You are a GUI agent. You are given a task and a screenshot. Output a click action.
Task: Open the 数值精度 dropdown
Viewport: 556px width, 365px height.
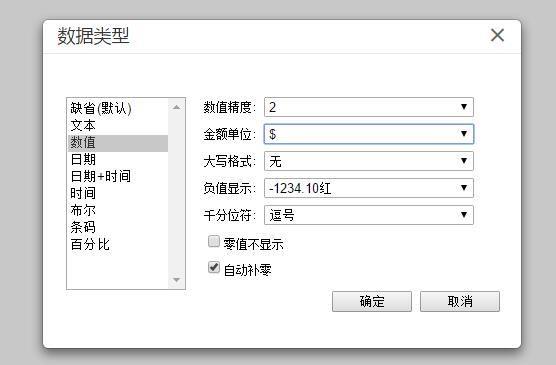[x=369, y=107]
